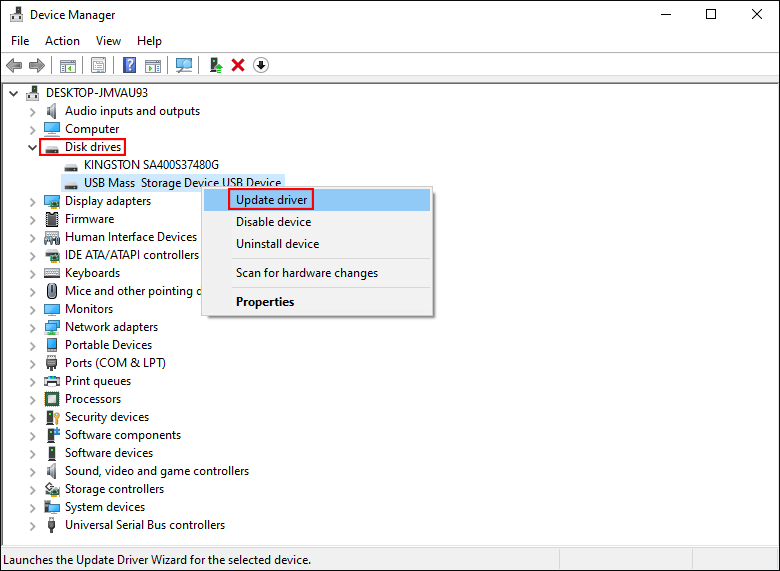
Task: Click the Mice and other pointing devices icon
Action: click(52, 291)
